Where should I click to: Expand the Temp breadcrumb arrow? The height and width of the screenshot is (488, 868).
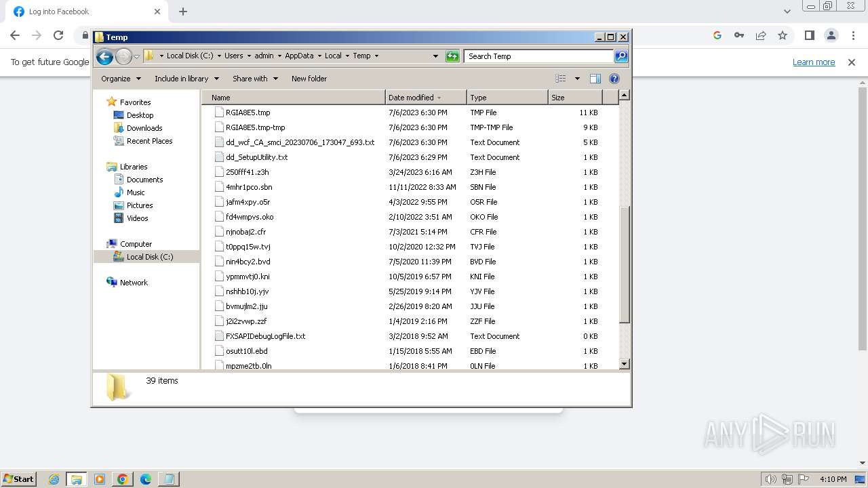tap(377, 56)
